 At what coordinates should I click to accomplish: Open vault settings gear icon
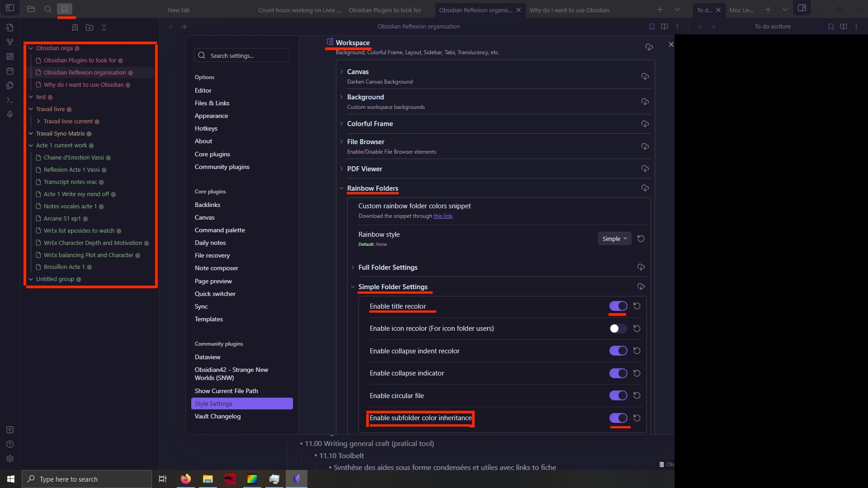click(10, 459)
